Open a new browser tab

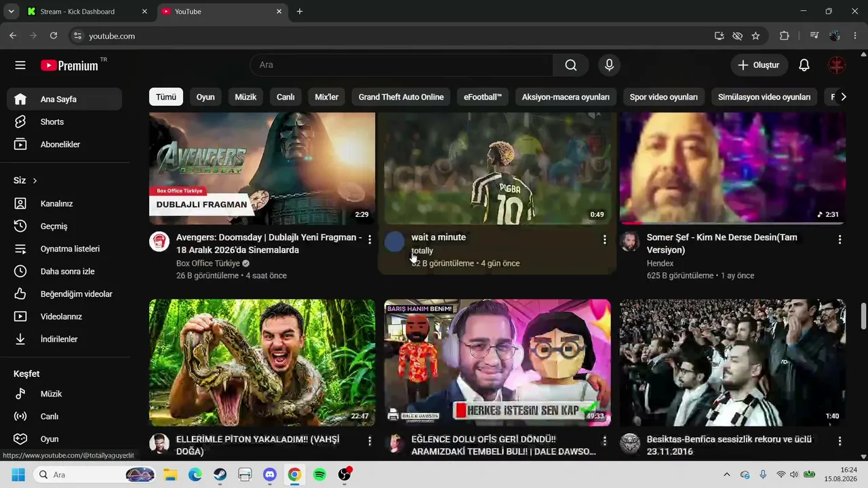(x=300, y=12)
